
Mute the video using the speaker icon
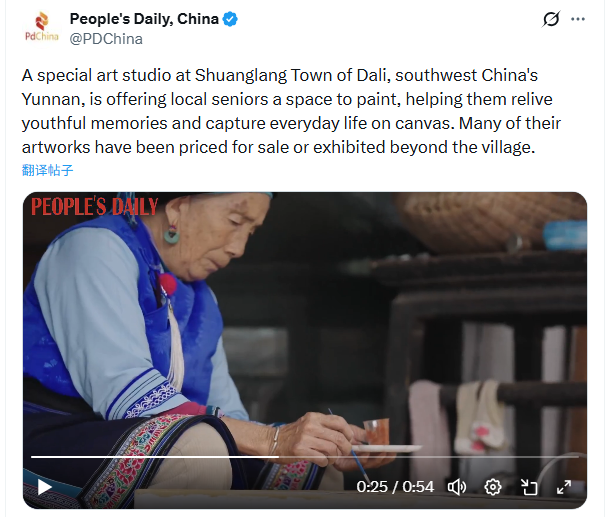pos(457,487)
